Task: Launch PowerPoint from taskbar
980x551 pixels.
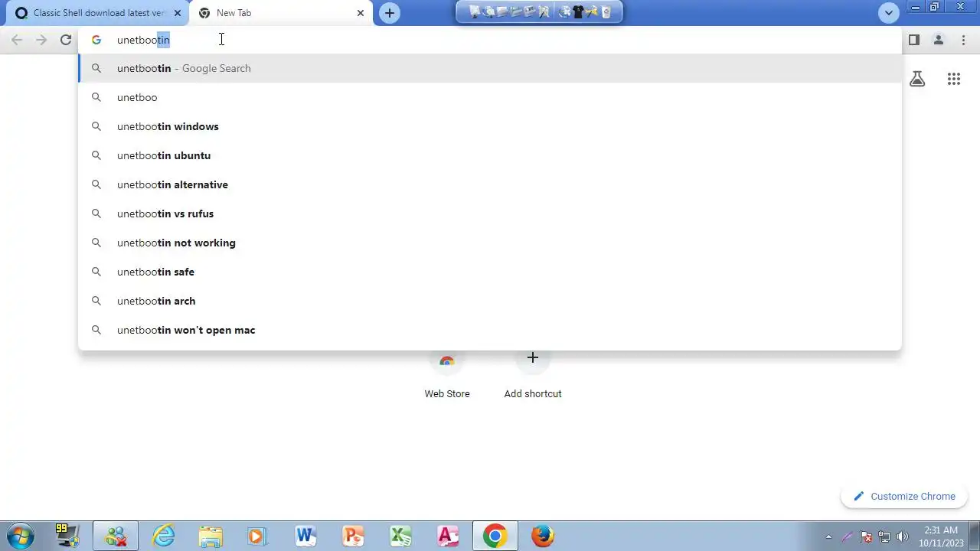Action: click(353, 536)
